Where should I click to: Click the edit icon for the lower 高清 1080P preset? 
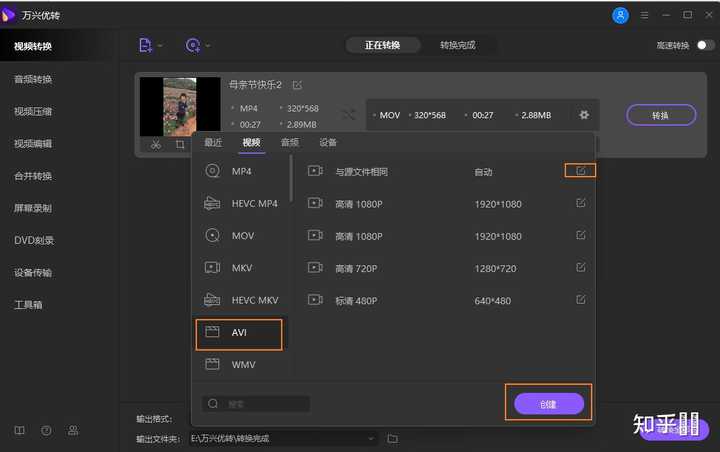580,235
